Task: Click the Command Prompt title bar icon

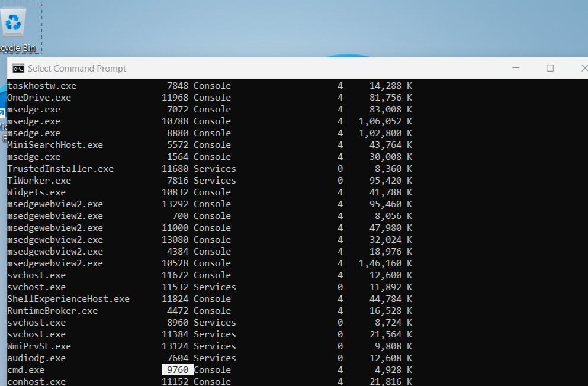Action: coord(18,68)
